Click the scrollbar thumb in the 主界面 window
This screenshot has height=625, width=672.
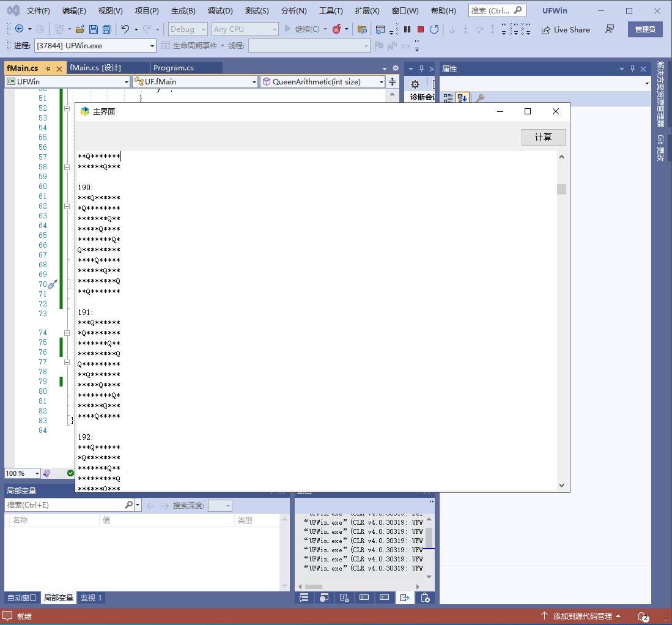(561, 189)
